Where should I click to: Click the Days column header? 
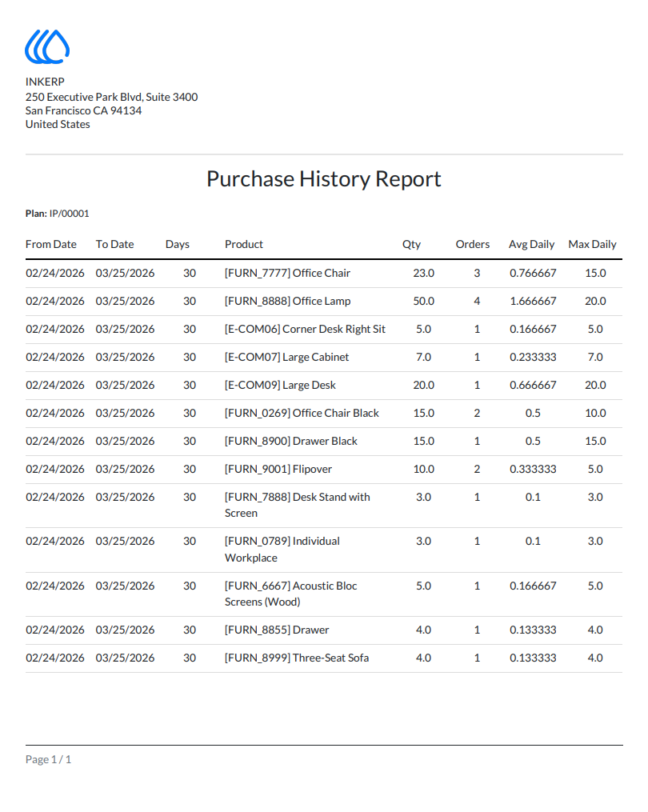pos(177,245)
